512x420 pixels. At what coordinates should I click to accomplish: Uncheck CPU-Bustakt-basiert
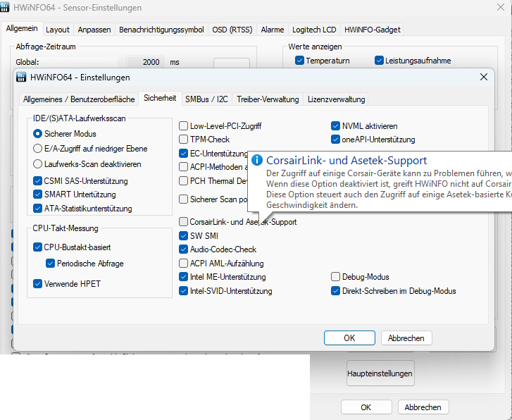[37, 247]
